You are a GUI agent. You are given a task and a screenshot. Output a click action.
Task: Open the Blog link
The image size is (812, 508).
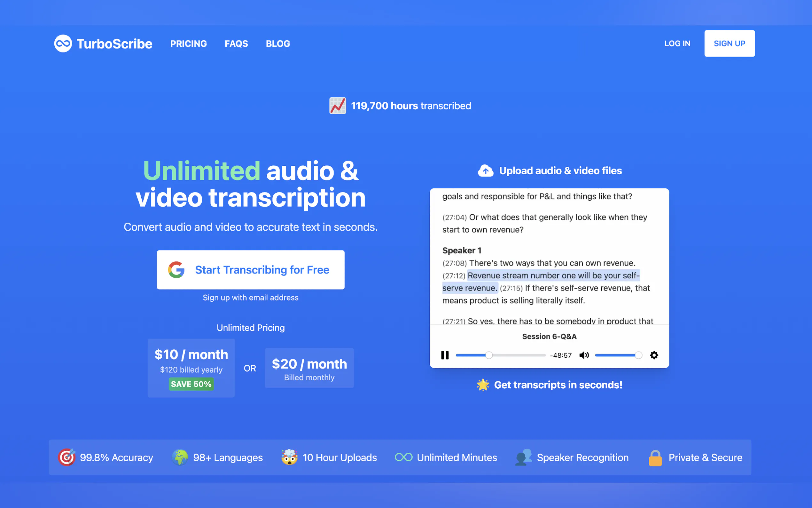277,44
